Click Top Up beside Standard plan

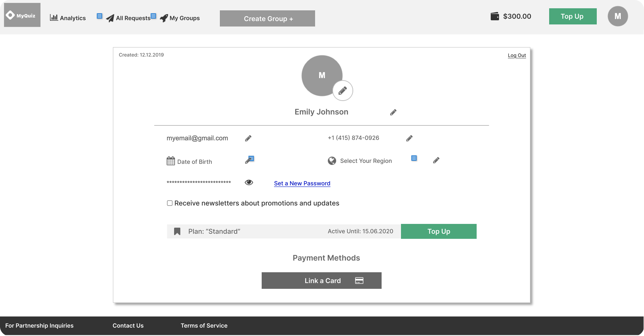point(439,231)
